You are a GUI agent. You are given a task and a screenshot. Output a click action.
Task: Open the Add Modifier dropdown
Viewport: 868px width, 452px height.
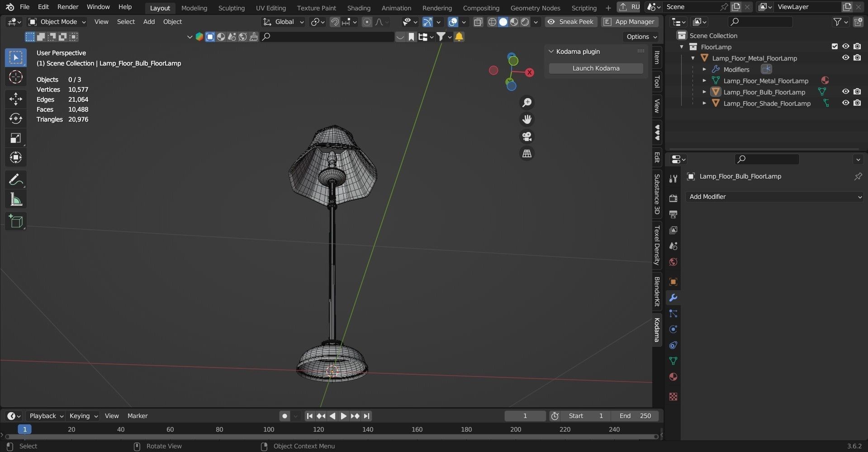click(x=774, y=197)
